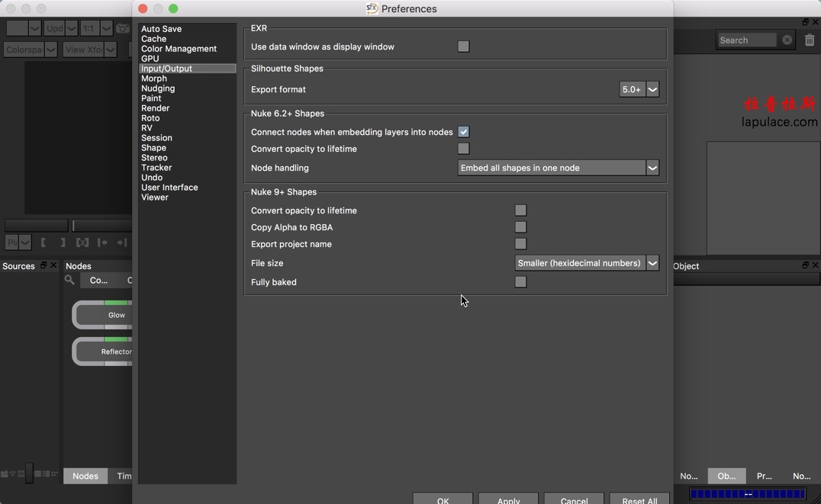Select the Tracker preferences category
Image resolution: width=821 pixels, height=504 pixels.
tap(156, 168)
